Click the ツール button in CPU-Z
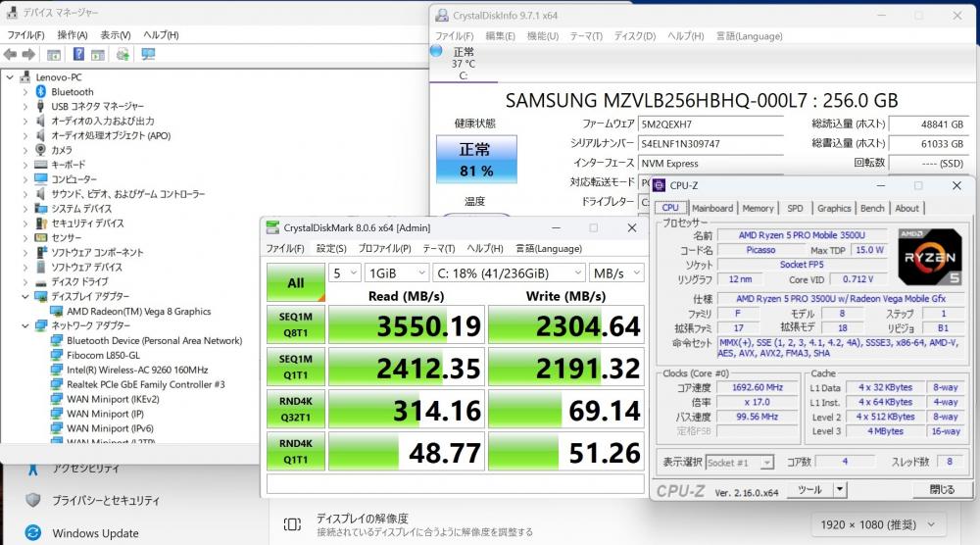This screenshot has width=980, height=545. coord(809,489)
